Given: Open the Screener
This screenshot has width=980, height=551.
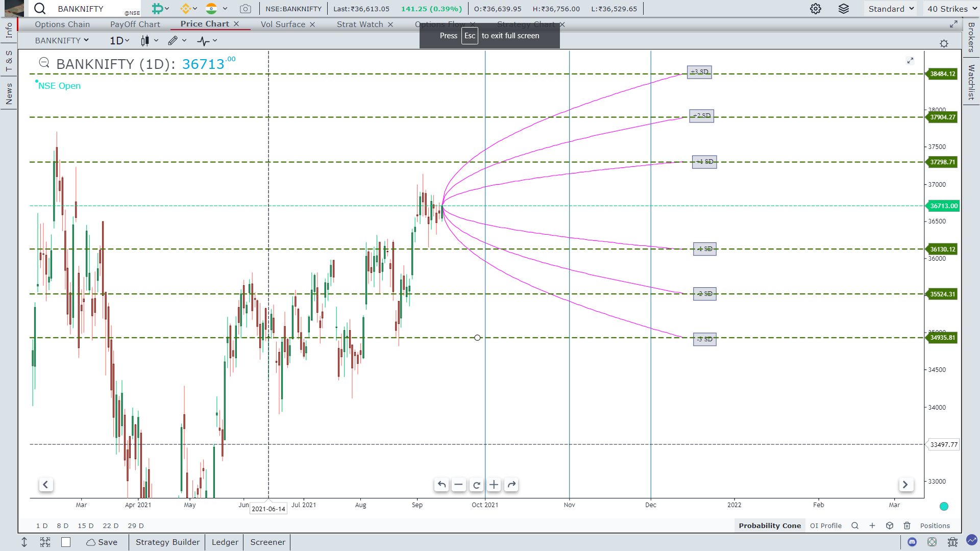Looking at the screenshot, I should 267,542.
